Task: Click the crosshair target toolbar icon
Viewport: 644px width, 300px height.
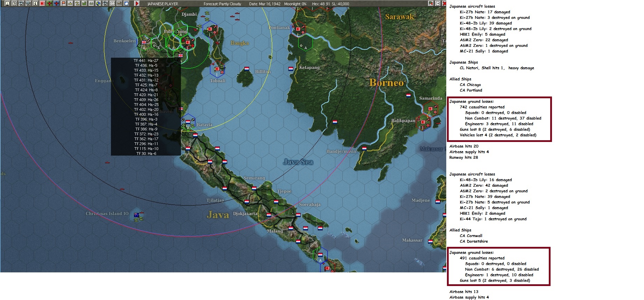Action: coord(105,3)
